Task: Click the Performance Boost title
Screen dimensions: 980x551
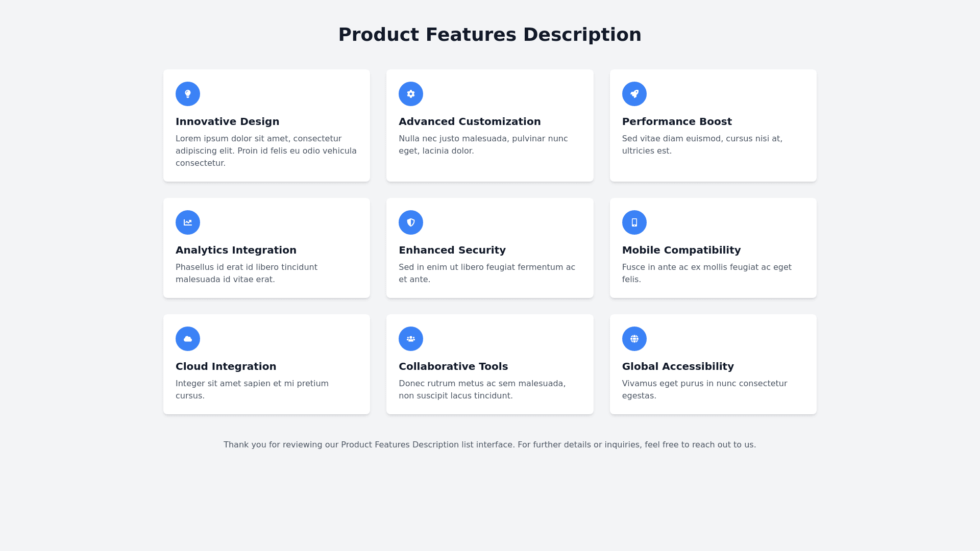Action: coord(677,121)
